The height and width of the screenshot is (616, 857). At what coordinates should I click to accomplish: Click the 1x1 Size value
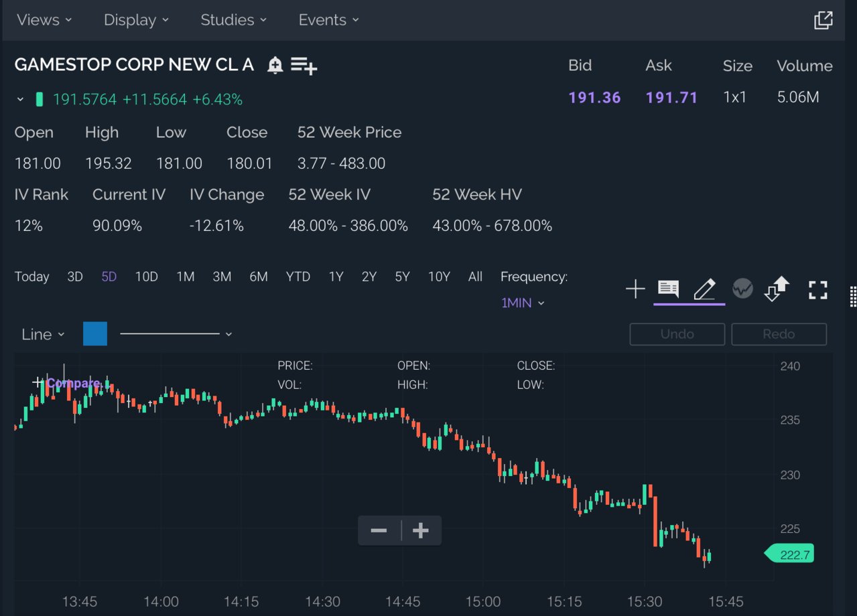tap(735, 98)
